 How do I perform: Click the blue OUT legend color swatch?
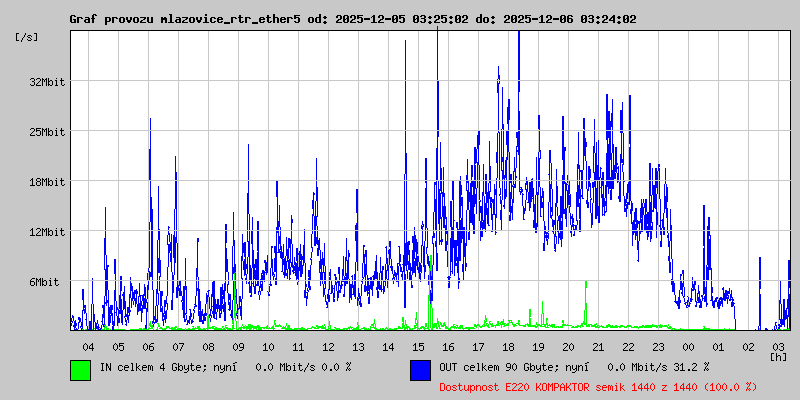pyautogui.click(x=420, y=370)
